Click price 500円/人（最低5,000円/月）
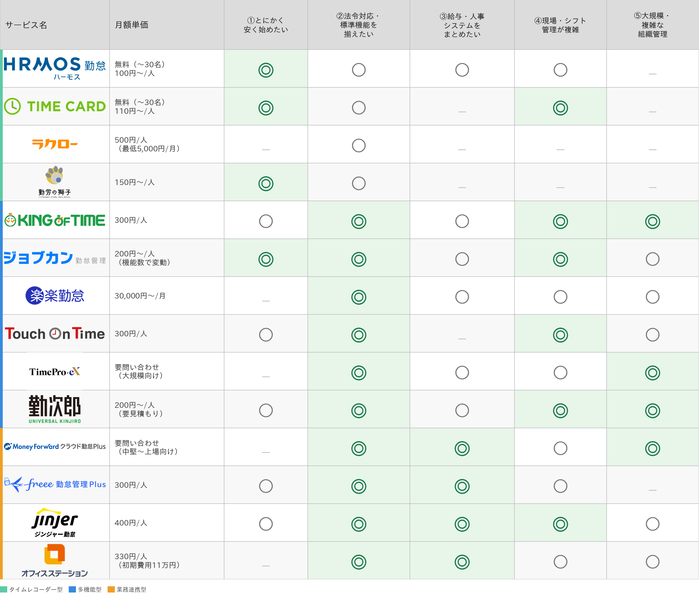The image size is (700, 594). [148, 144]
